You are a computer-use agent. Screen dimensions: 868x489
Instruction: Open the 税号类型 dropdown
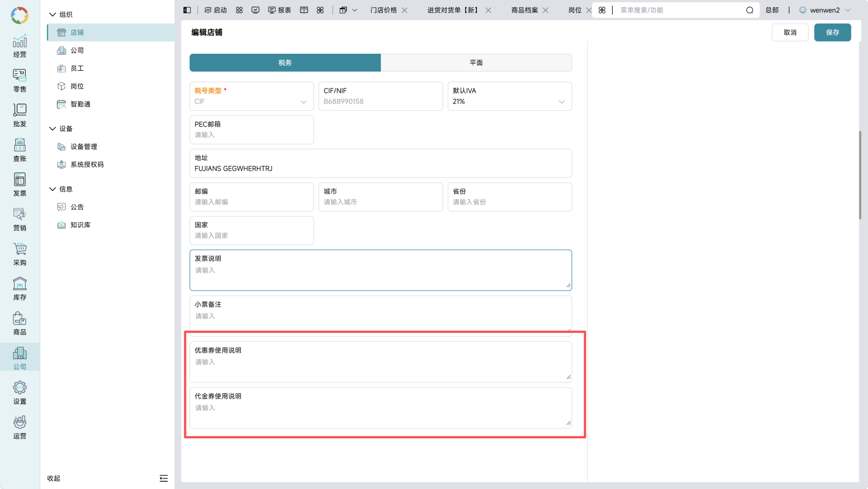pyautogui.click(x=252, y=96)
